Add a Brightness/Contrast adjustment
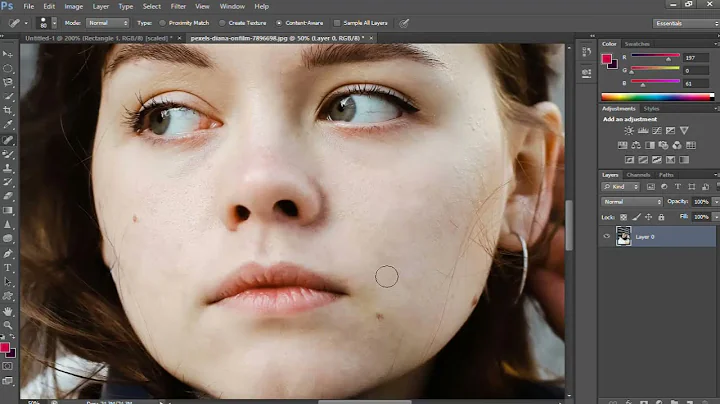The image size is (720, 404). coord(629,130)
